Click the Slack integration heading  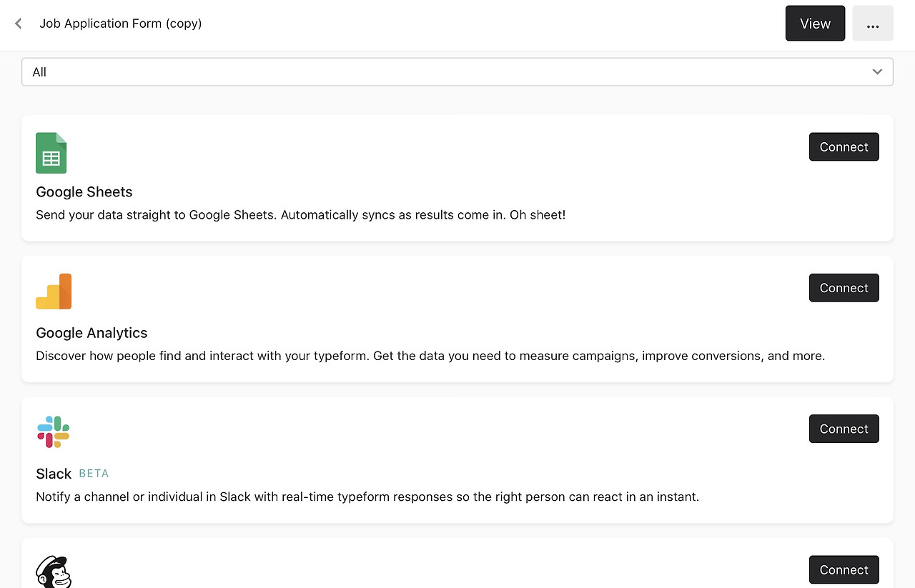(x=54, y=474)
